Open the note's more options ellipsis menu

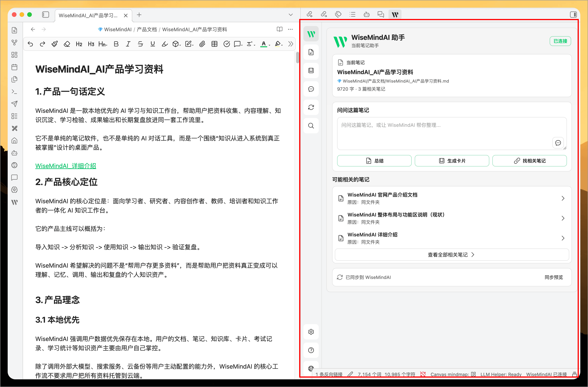click(290, 29)
